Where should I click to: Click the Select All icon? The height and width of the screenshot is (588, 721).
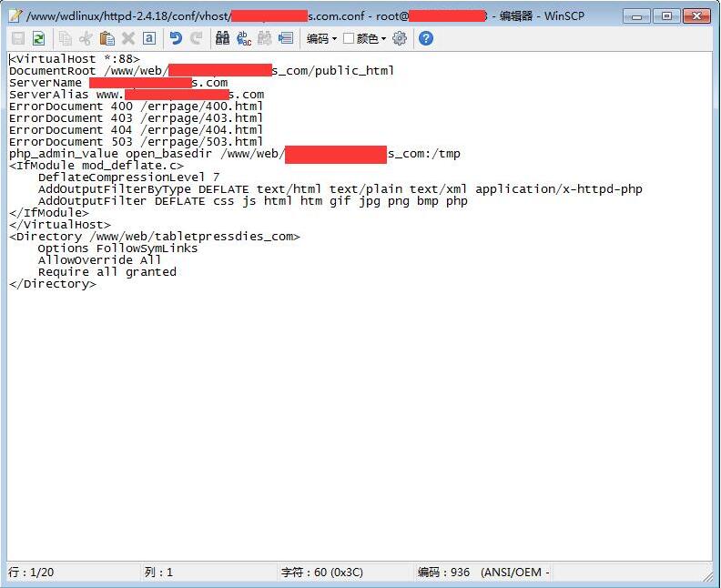tap(149, 38)
